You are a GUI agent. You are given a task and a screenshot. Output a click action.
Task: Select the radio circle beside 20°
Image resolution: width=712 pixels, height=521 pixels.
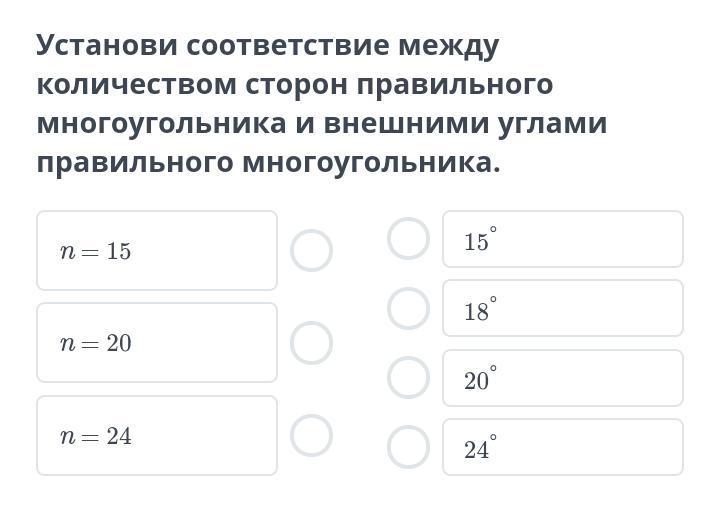coord(408,378)
